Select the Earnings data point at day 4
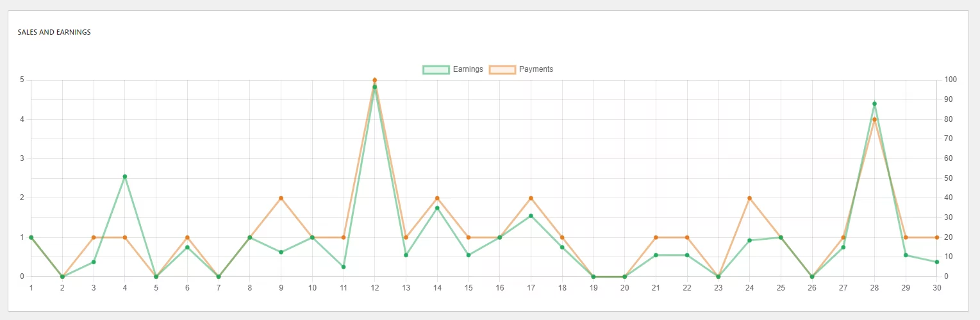 pyautogui.click(x=125, y=176)
